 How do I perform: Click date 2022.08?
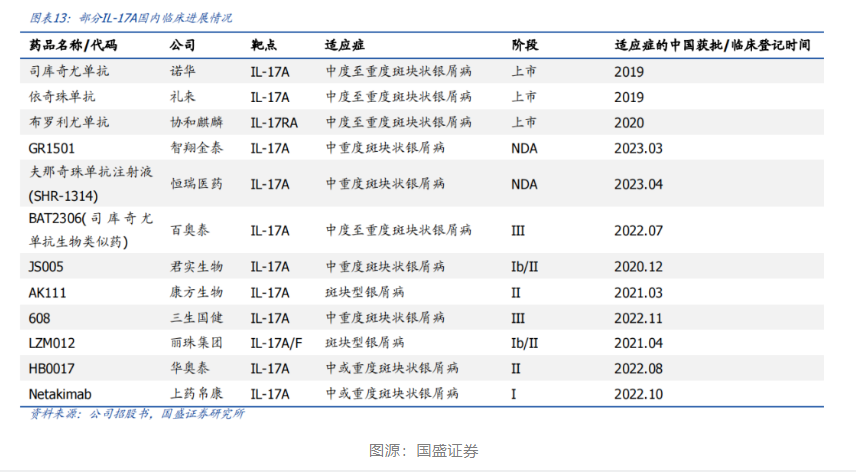tap(638, 369)
